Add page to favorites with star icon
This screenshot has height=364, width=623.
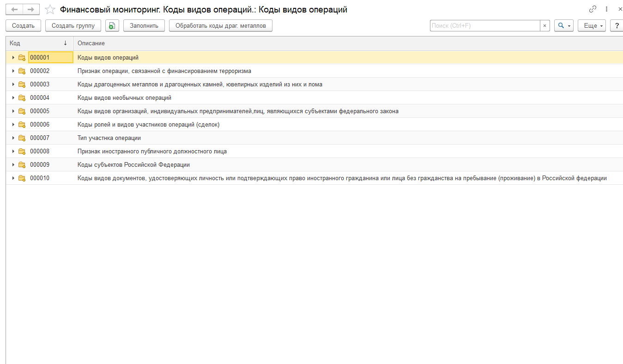pos(50,9)
